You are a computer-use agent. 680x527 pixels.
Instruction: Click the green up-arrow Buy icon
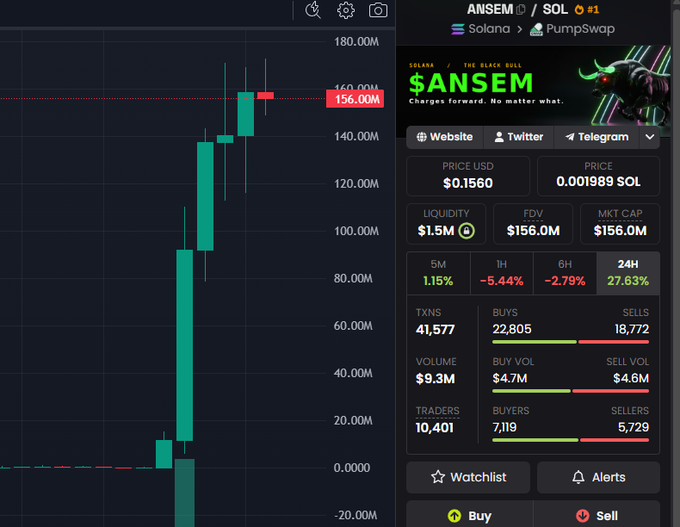(x=454, y=516)
